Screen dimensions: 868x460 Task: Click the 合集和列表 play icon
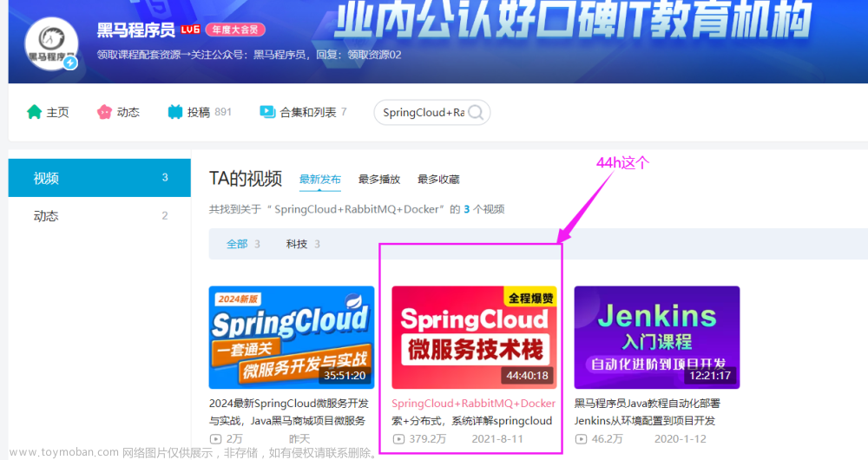tap(267, 112)
